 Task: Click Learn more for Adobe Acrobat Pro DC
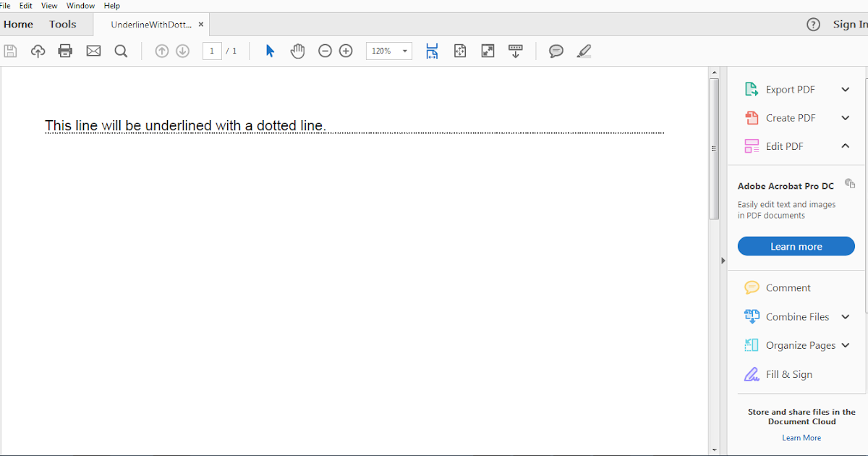[x=796, y=246]
